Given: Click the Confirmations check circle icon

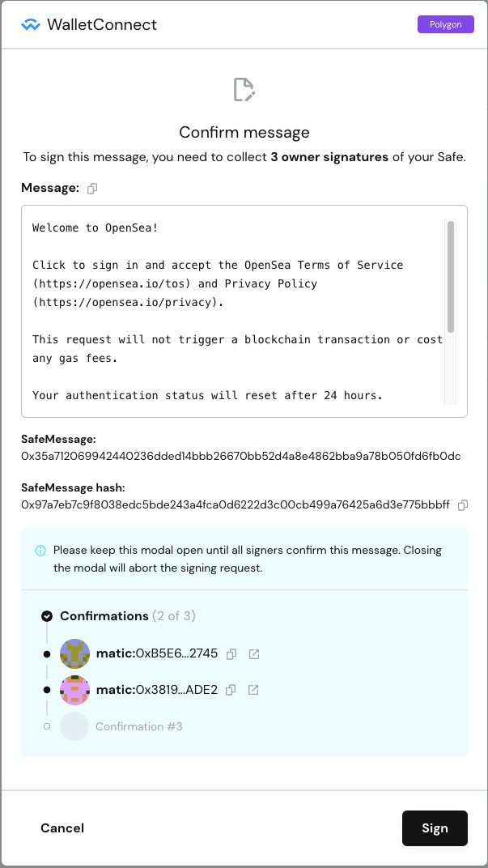Looking at the screenshot, I should coord(47,616).
